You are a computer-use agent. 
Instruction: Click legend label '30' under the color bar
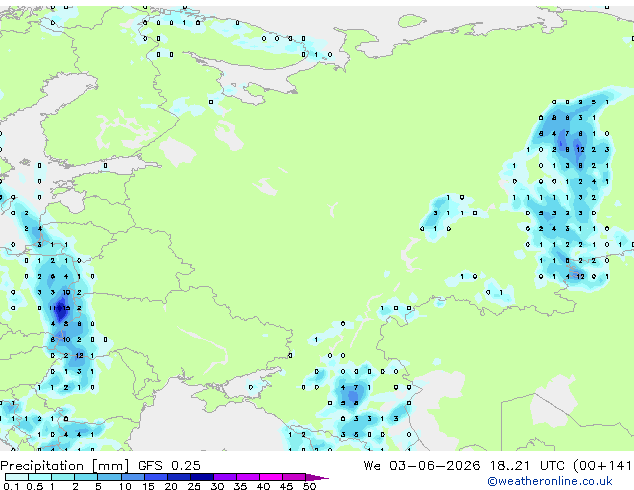pyautogui.click(x=217, y=486)
